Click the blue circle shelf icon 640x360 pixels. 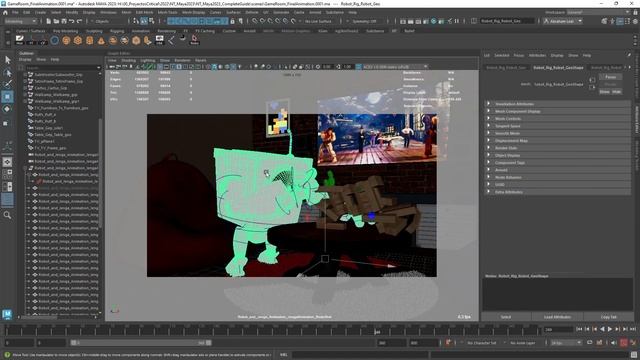(x=54, y=40)
